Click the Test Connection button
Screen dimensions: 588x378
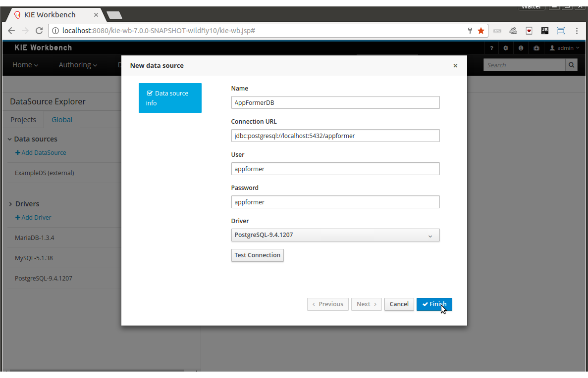coord(257,255)
